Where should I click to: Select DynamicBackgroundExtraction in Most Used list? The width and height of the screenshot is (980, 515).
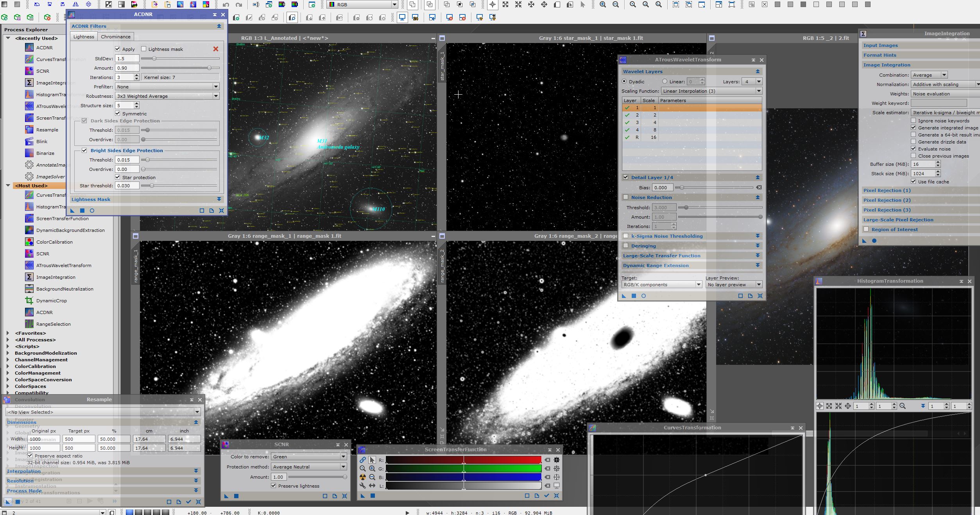pyautogui.click(x=70, y=230)
